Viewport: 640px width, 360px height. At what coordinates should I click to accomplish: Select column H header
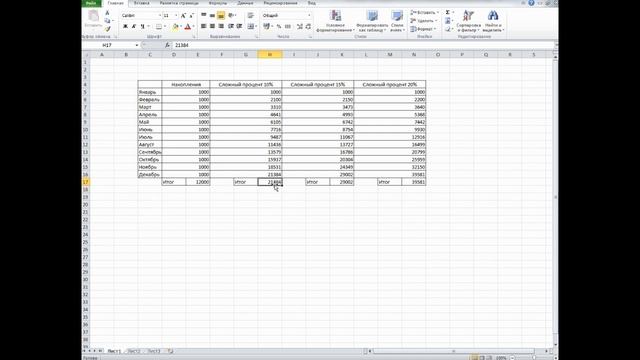pos(270,55)
